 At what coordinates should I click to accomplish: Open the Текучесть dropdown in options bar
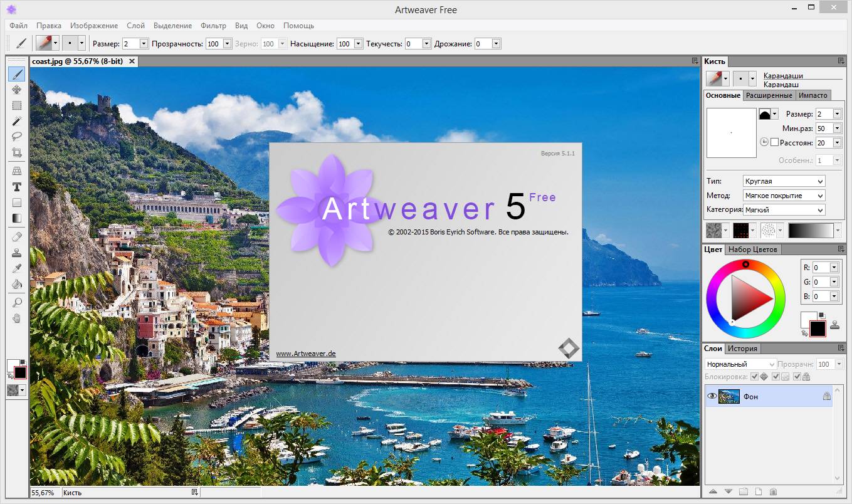point(427,43)
